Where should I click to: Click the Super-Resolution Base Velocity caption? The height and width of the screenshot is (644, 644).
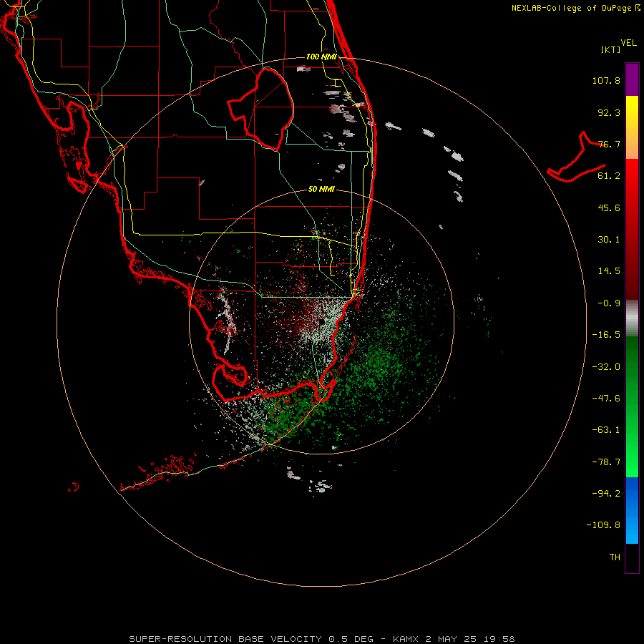321,639
